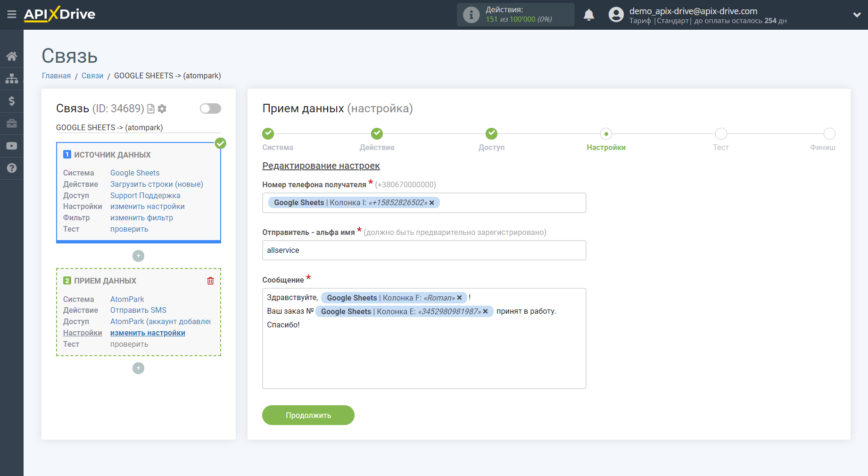Open the hamburger menu
Image resolution: width=868 pixels, height=476 pixels.
(12, 15)
